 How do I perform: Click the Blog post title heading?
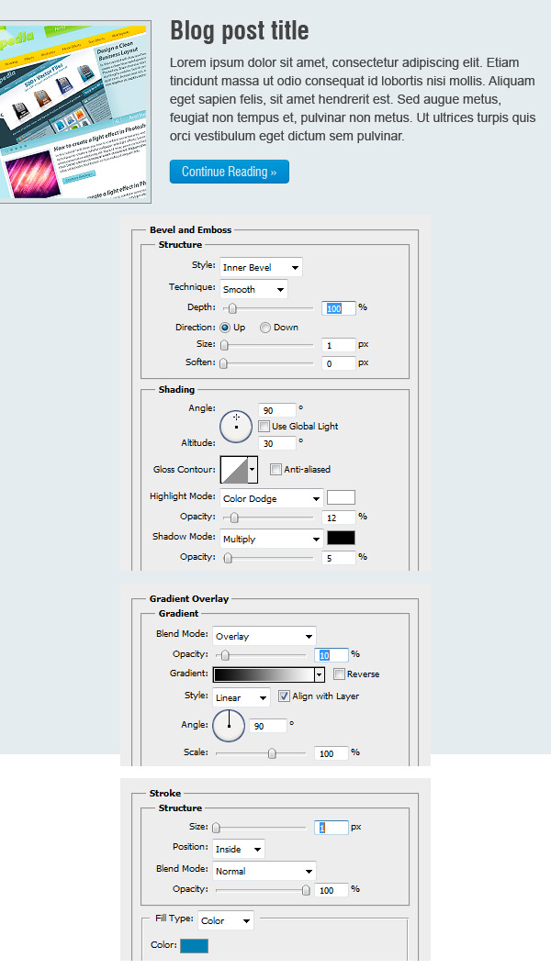239,30
